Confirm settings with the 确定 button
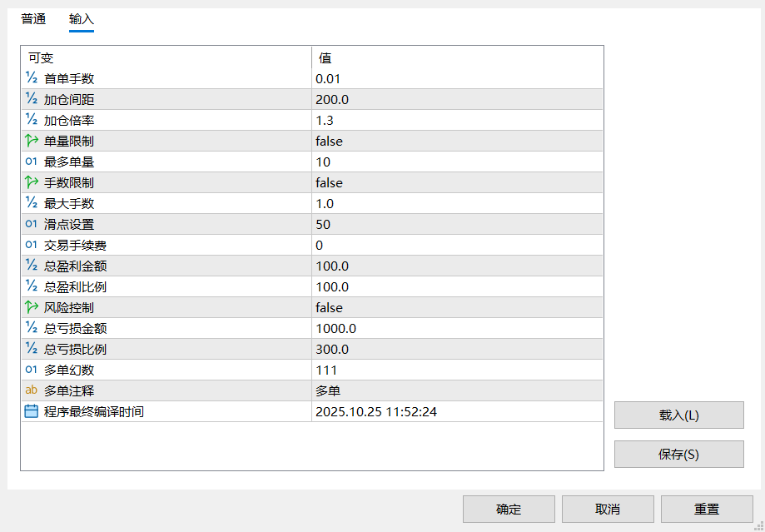Viewport: 765px width, 532px height. click(x=509, y=509)
